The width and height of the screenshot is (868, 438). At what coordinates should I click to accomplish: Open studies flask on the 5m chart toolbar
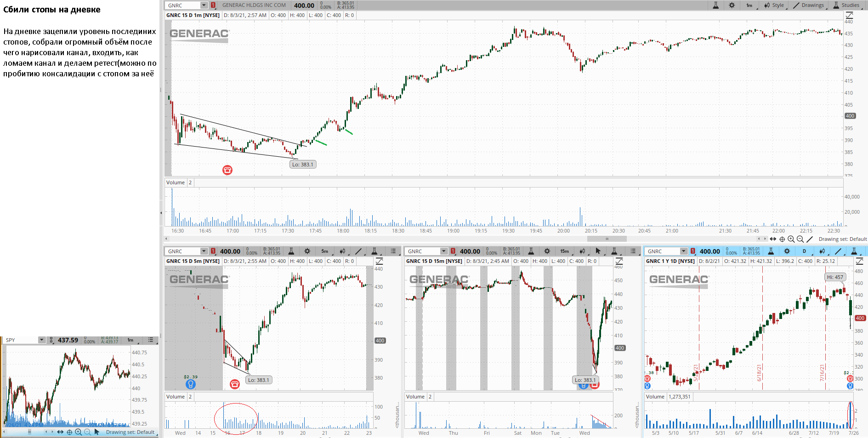point(374,251)
